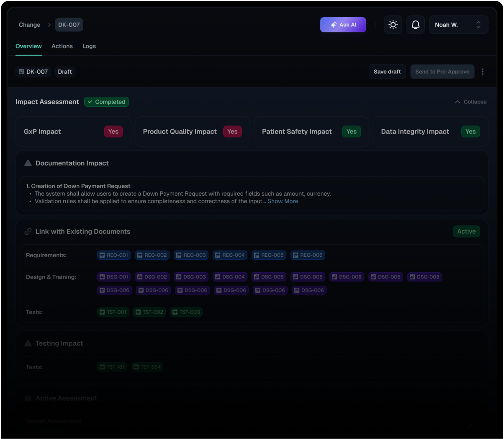This screenshot has height=439, width=504.
Task: Click the Ask AI button
Action: pyautogui.click(x=343, y=25)
